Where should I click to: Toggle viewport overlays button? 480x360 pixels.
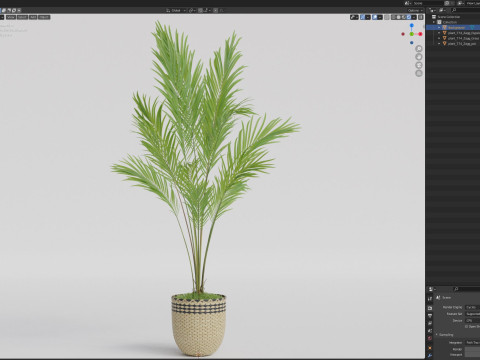click(x=375, y=17)
